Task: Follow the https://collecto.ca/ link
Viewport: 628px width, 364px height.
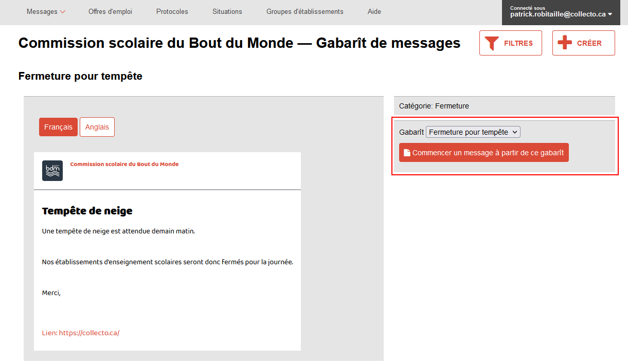Action: [89, 333]
